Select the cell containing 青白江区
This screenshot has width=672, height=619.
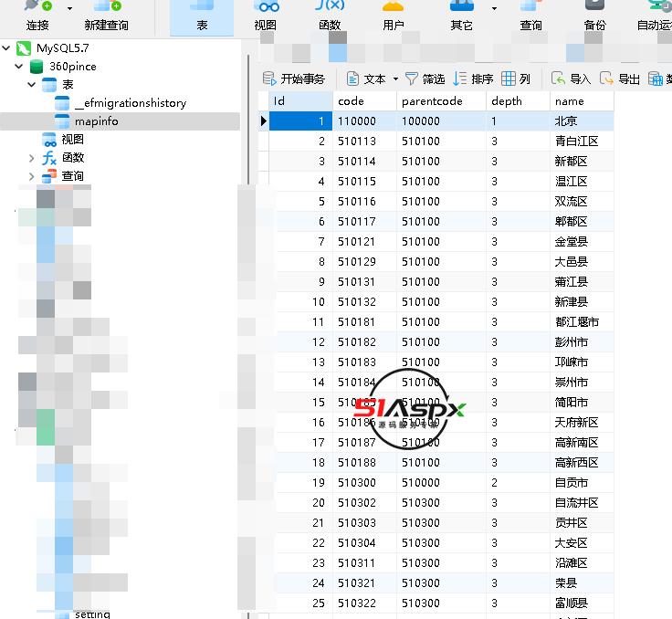coord(576,142)
